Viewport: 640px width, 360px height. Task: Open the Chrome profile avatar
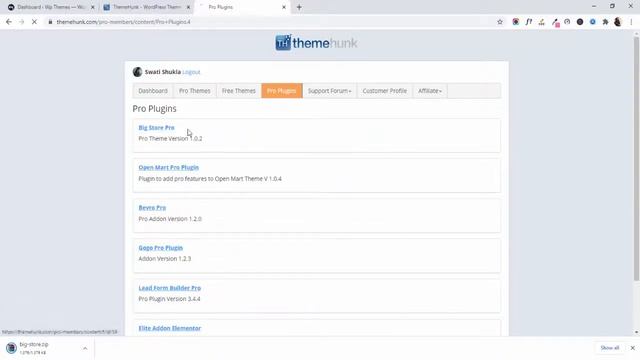pyautogui.click(x=618, y=22)
